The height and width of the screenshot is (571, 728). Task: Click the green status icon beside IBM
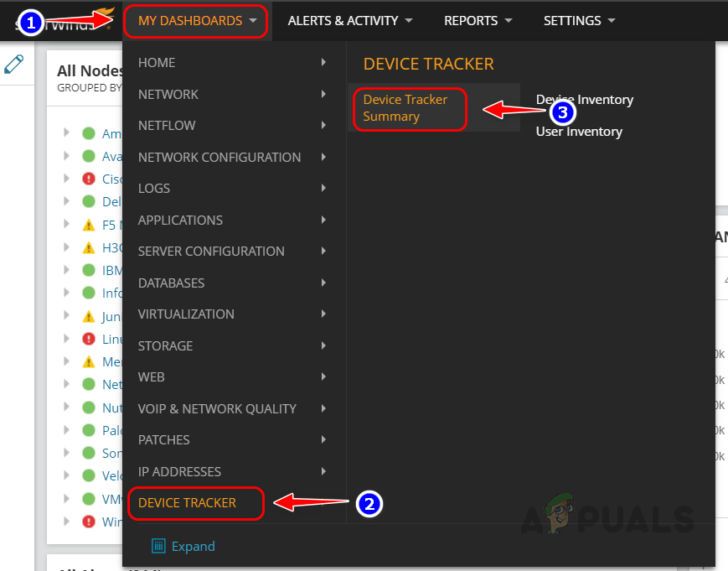(89, 270)
